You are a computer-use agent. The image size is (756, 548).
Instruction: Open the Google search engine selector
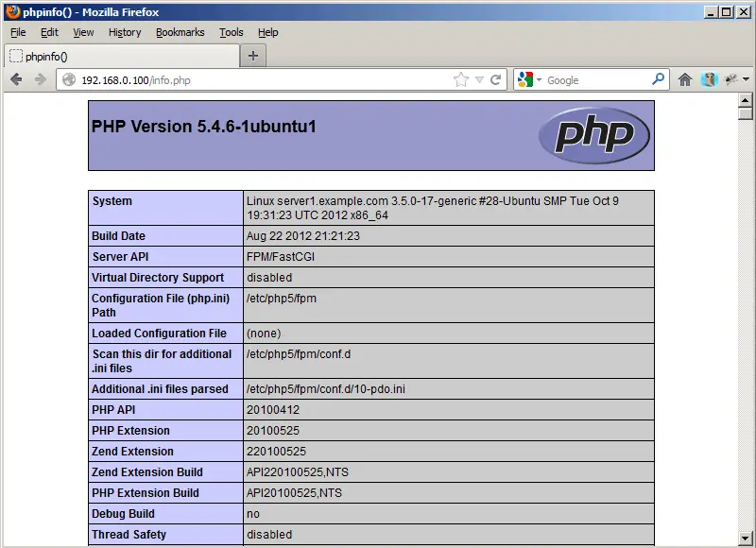click(x=529, y=79)
